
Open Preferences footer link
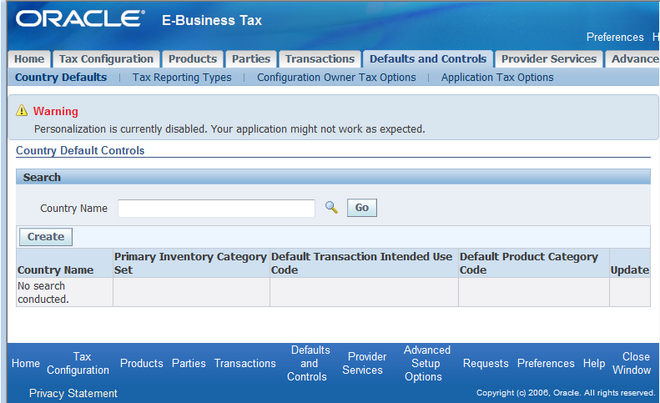pos(546,363)
